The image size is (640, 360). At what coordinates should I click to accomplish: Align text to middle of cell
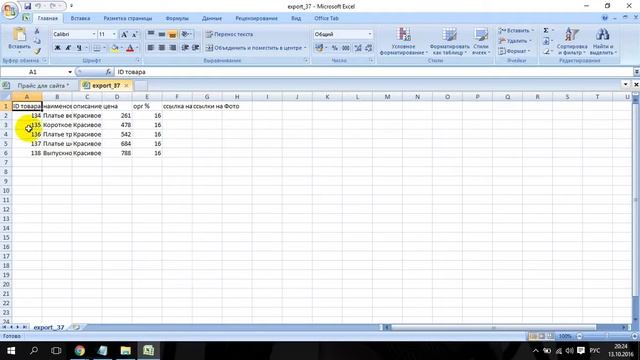pyautogui.click(x=162, y=34)
